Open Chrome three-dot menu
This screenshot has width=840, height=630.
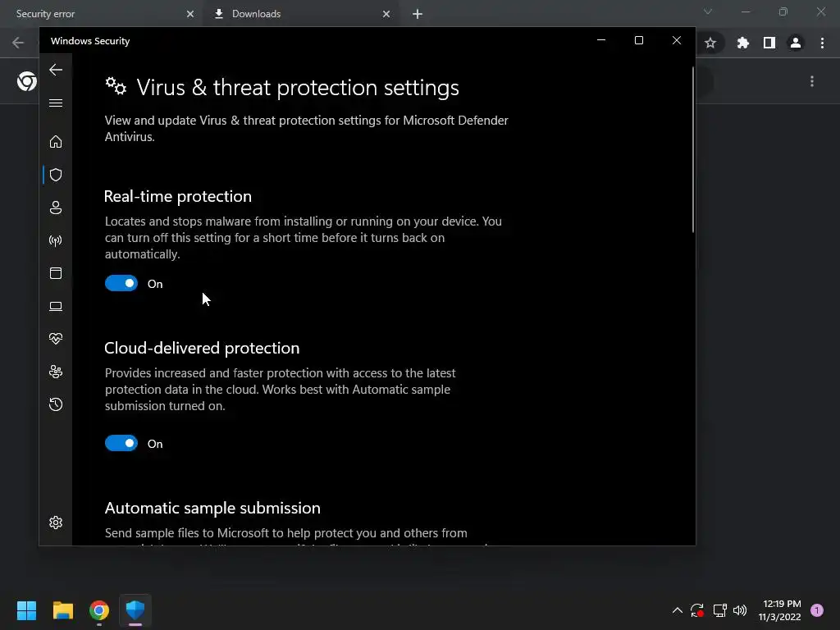point(822,43)
